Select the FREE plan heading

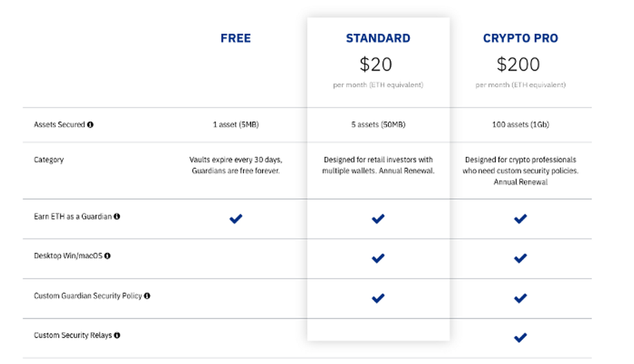click(235, 38)
